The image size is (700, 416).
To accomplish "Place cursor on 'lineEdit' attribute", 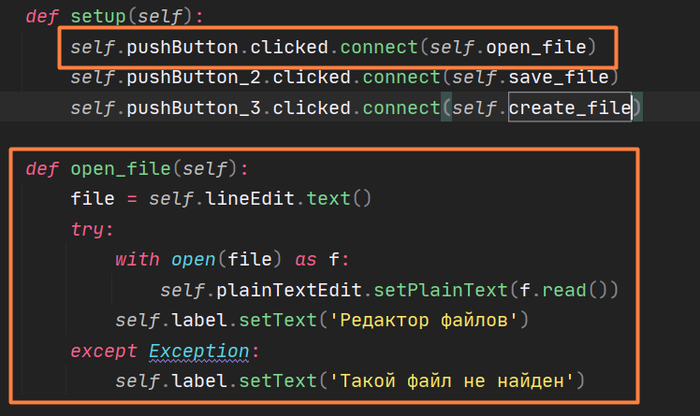I will coord(236,199).
